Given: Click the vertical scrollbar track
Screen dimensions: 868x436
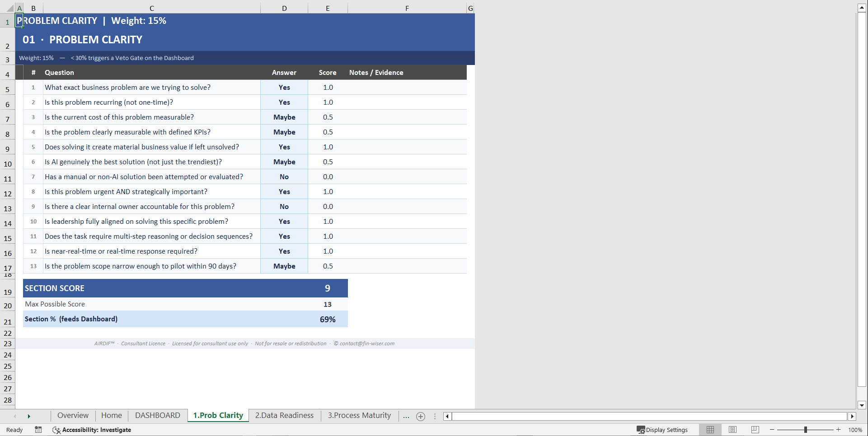Looking at the screenshot, I should tap(862, 394).
